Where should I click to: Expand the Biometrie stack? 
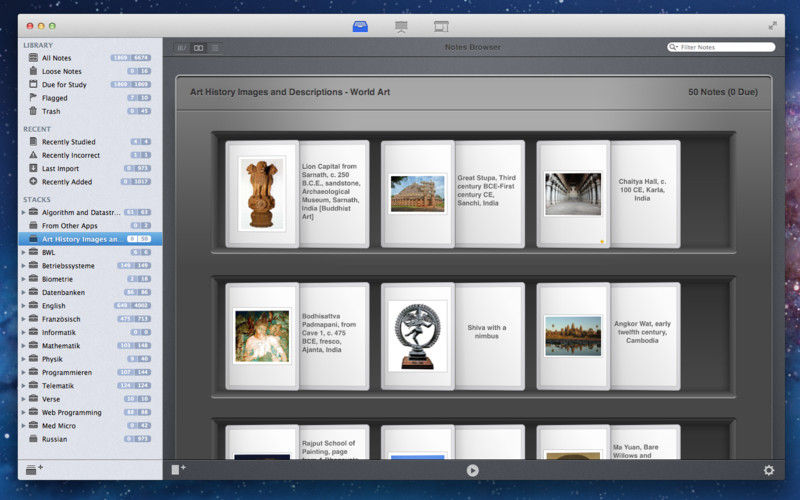[x=23, y=279]
